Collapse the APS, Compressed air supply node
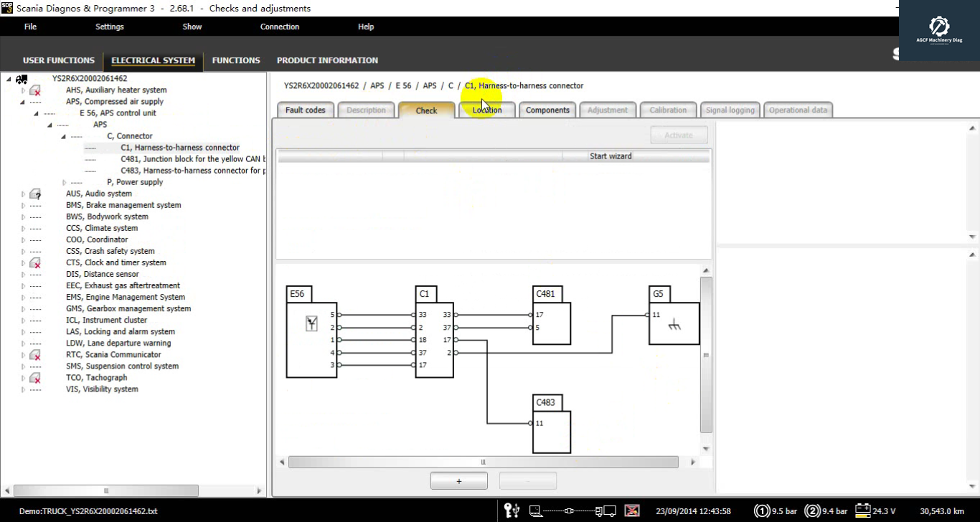Image resolution: width=980 pixels, height=522 pixels. 23,102
